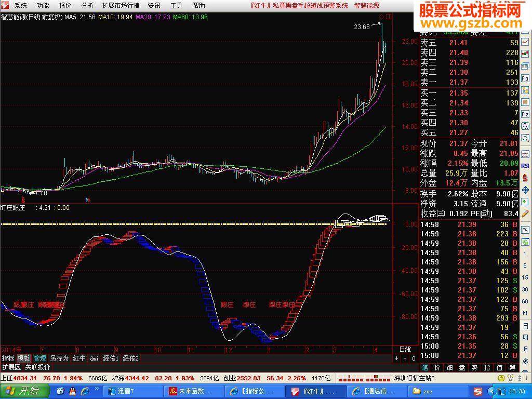Viewport: 532px width, 399px height.
Task: Switch to 1-minute period
Action: click(525, 254)
